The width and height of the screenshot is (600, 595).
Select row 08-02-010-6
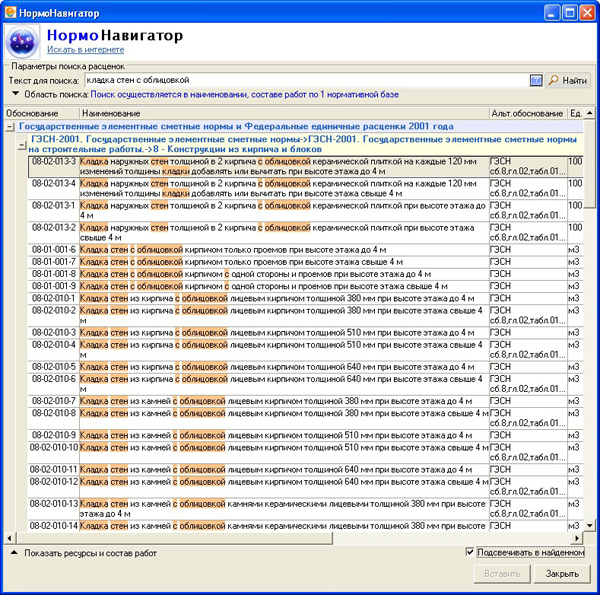click(305, 384)
